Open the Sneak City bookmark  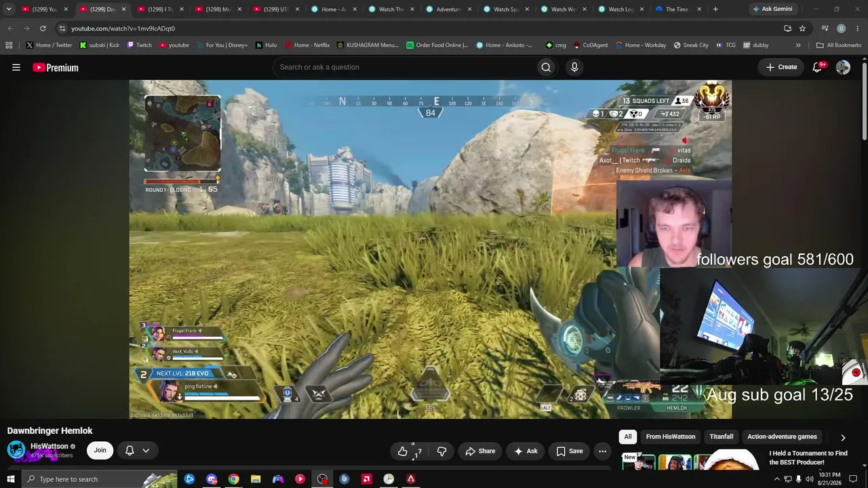point(691,45)
